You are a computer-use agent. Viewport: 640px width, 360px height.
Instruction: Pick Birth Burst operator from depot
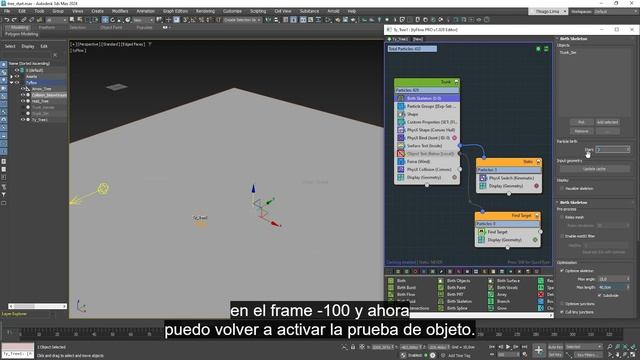[402, 288]
